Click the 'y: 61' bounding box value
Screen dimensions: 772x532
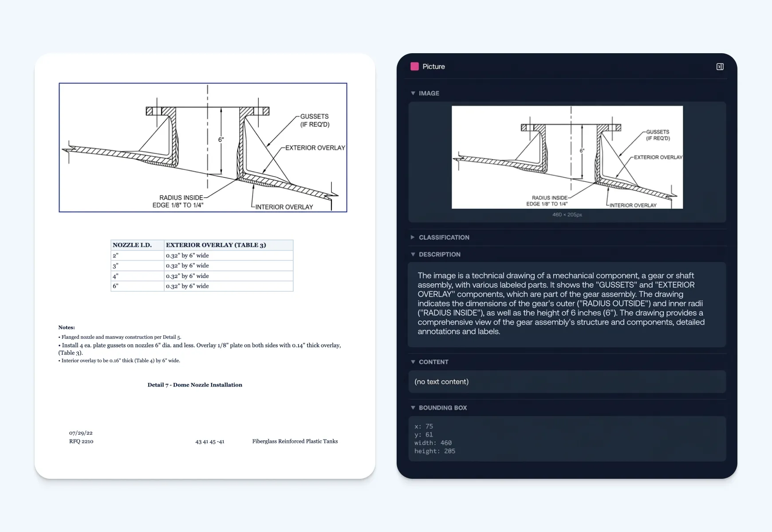pos(424,434)
